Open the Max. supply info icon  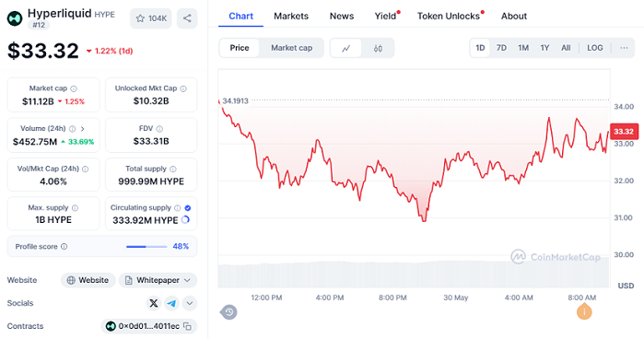(x=75, y=208)
